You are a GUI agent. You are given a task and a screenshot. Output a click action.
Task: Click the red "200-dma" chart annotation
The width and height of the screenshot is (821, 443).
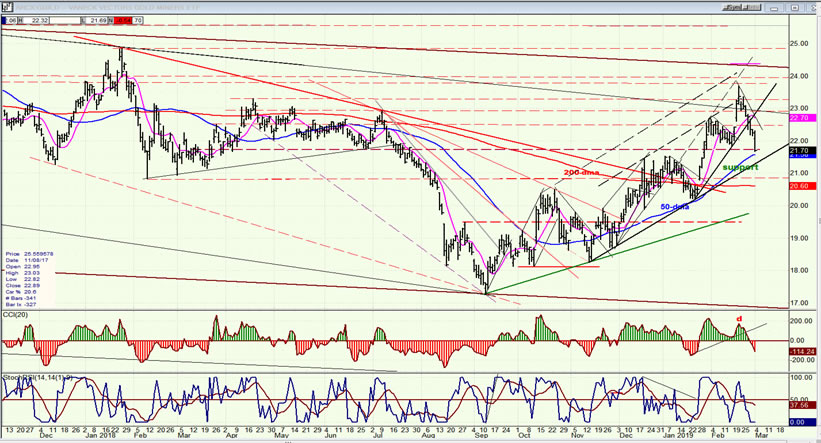click(581, 172)
